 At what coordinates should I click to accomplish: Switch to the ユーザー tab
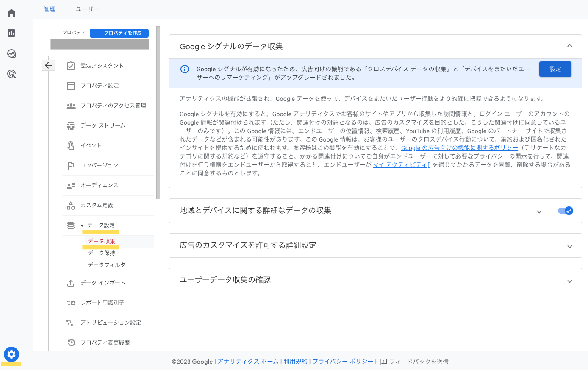87,9
